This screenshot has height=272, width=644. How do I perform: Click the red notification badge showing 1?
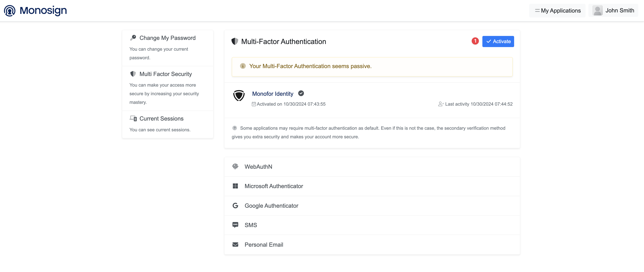point(475,41)
